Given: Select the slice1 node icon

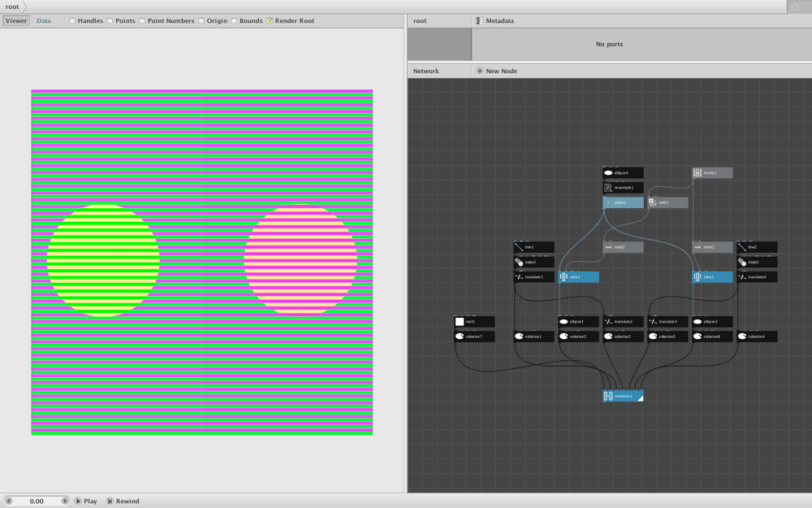Looking at the screenshot, I should 698,277.
